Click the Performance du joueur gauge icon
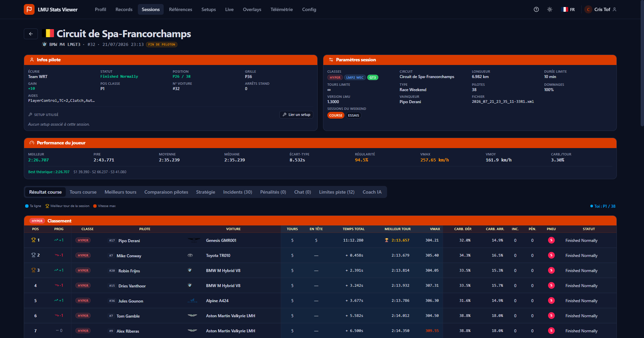 (32, 143)
